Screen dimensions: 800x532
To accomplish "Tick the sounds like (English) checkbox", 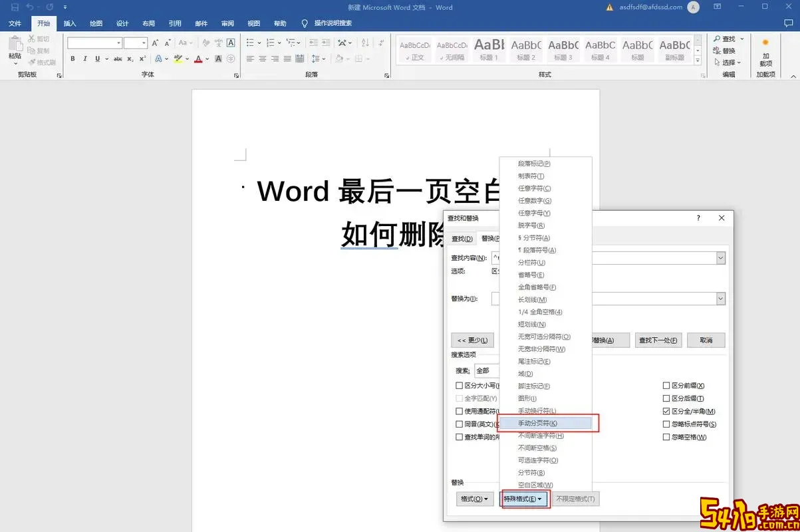I will pos(459,424).
